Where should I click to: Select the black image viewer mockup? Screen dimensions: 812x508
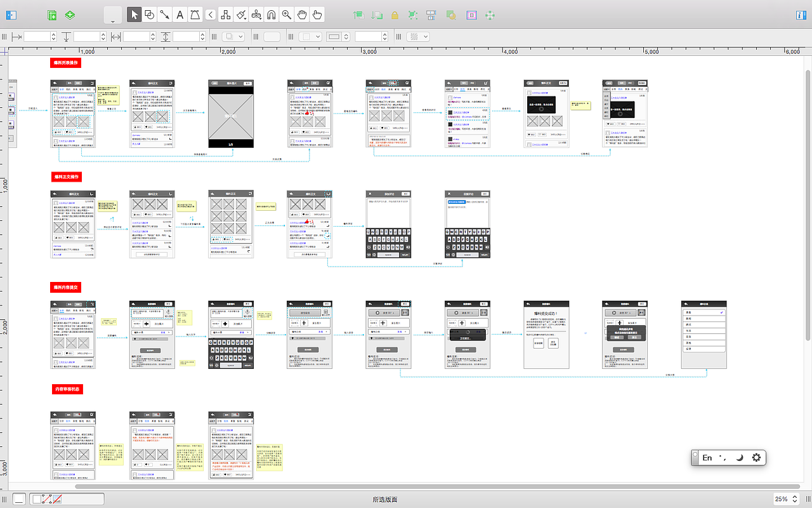(231, 114)
